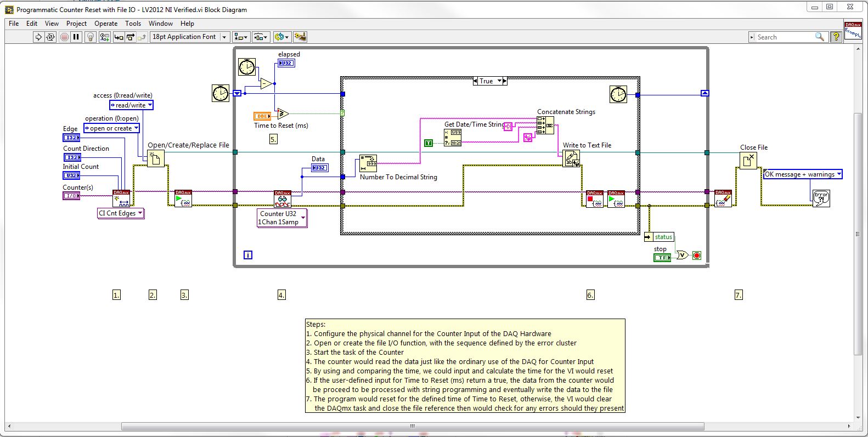Open the Window menu

coord(160,24)
